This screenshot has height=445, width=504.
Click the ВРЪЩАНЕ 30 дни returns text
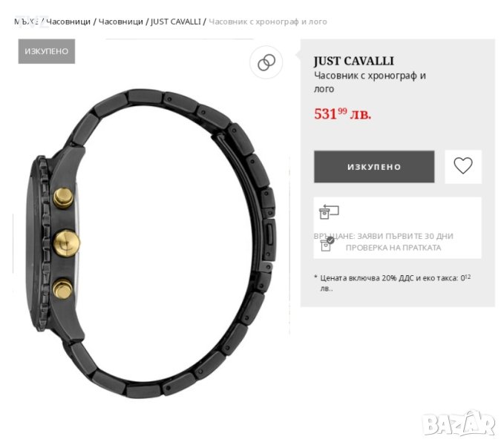click(x=384, y=236)
